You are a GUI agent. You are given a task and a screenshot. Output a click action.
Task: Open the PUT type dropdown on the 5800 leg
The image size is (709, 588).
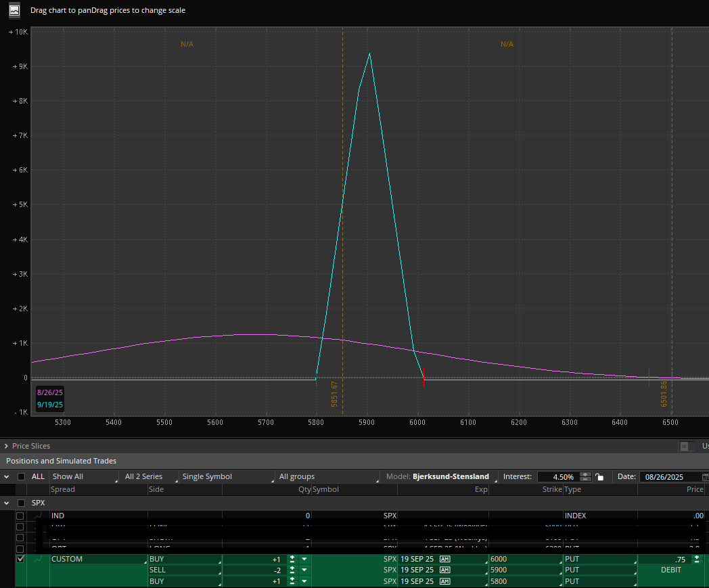coord(601,581)
